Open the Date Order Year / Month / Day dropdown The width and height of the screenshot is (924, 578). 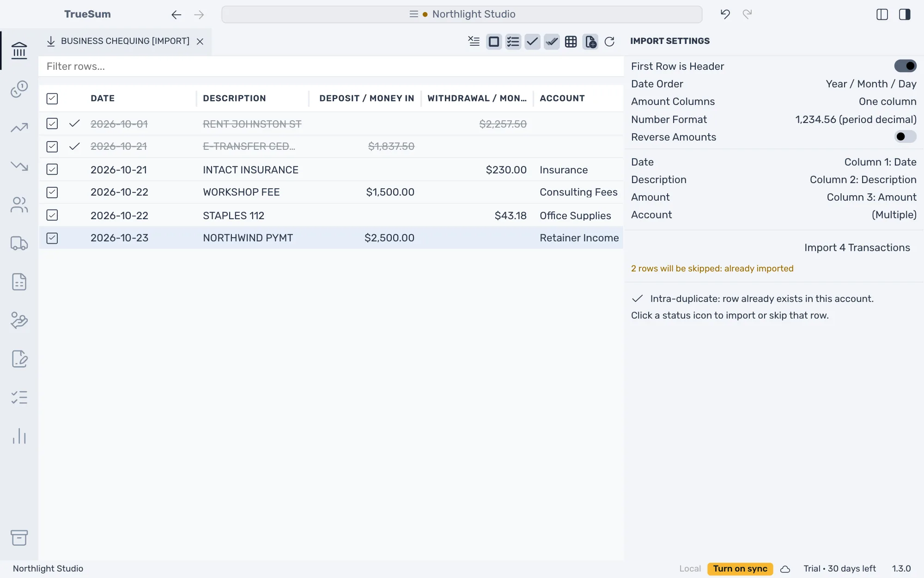coord(871,84)
